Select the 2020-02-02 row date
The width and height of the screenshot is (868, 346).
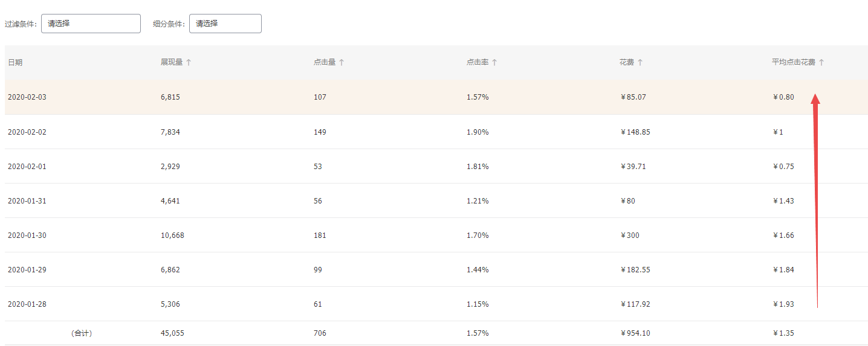(27, 132)
